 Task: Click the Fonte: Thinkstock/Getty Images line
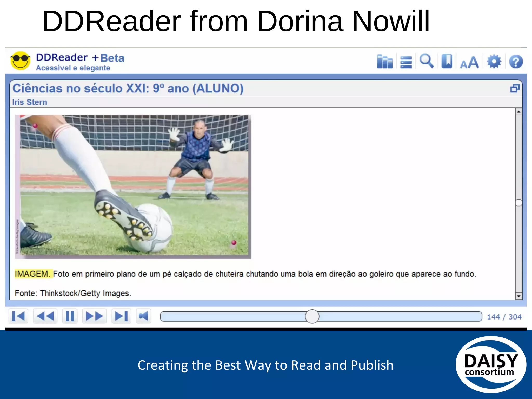(x=73, y=293)
